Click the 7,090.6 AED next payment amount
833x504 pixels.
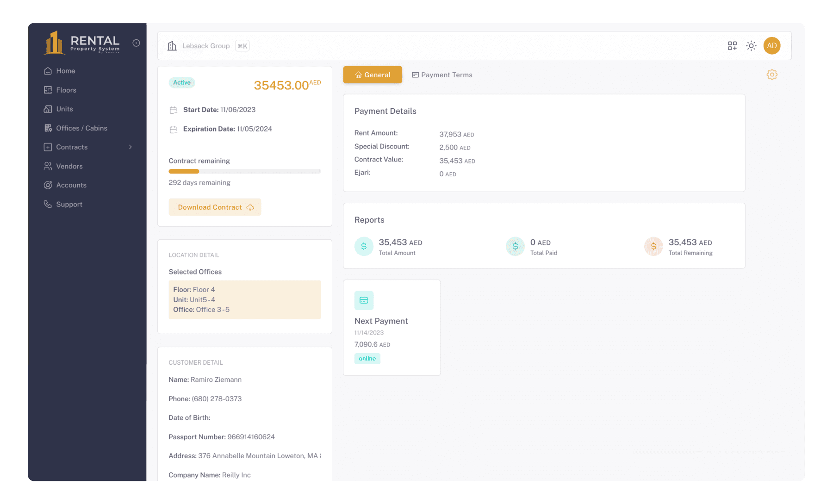(x=373, y=344)
